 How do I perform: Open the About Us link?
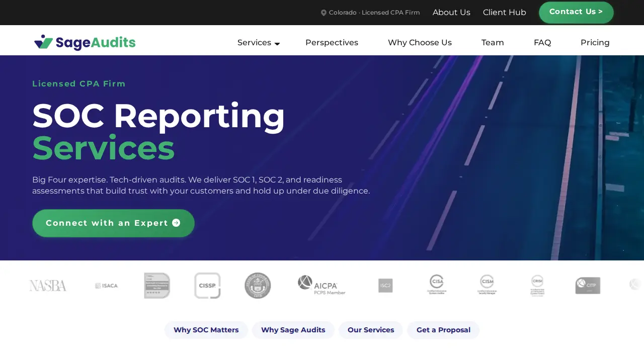point(451,13)
